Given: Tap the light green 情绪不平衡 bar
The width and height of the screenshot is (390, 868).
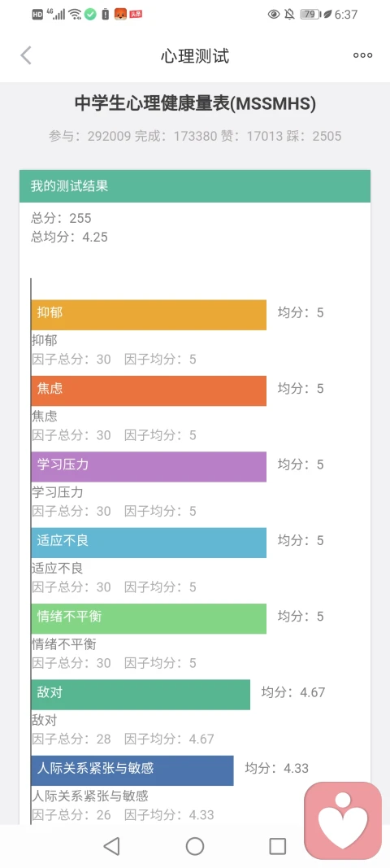Looking at the screenshot, I should [x=149, y=618].
